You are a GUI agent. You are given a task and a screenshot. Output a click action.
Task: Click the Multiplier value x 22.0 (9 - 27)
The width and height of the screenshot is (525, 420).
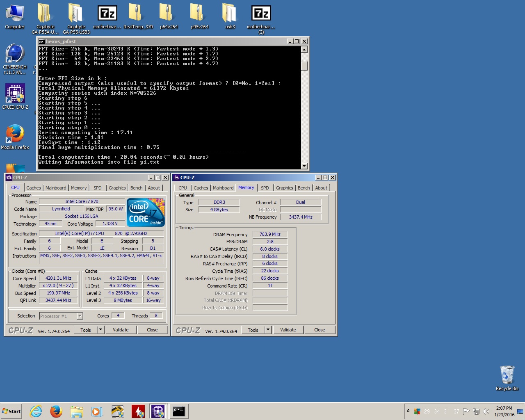(x=58, y=285)
